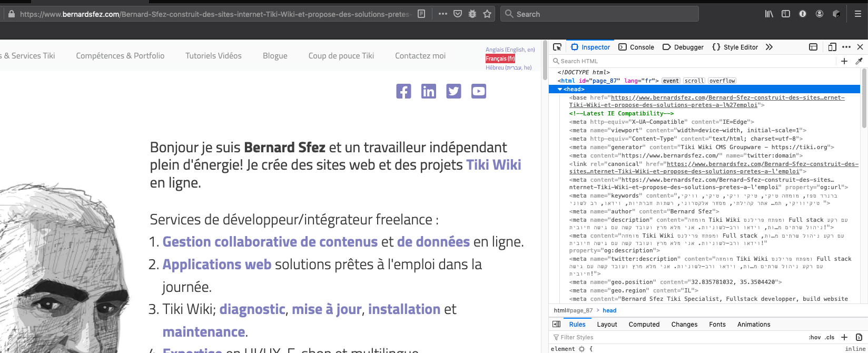Open Tutoriels Vidéos menu item

[x=213, y=56]
